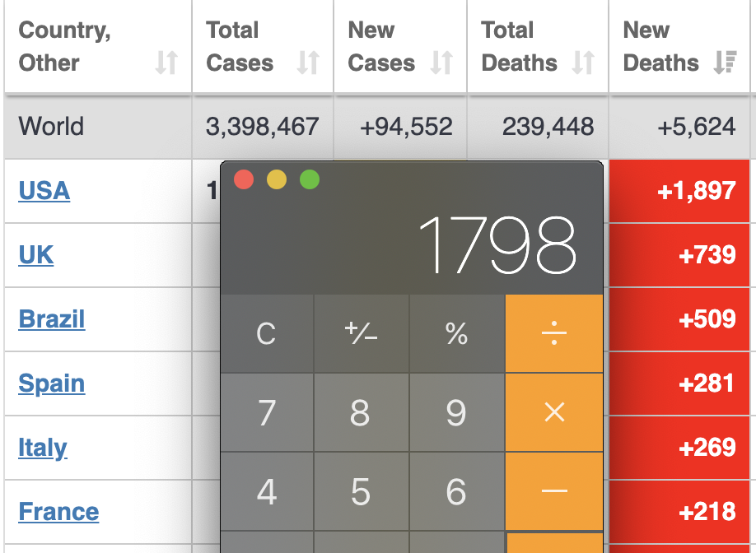Toggle New Deaths descending sort icon

725,63
